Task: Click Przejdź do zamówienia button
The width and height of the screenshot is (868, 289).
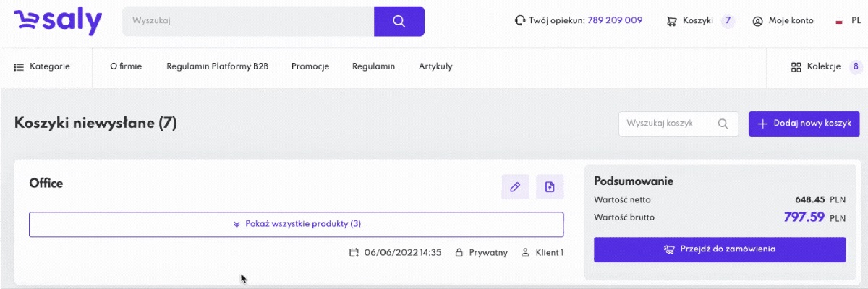Action: click(719, 249)
